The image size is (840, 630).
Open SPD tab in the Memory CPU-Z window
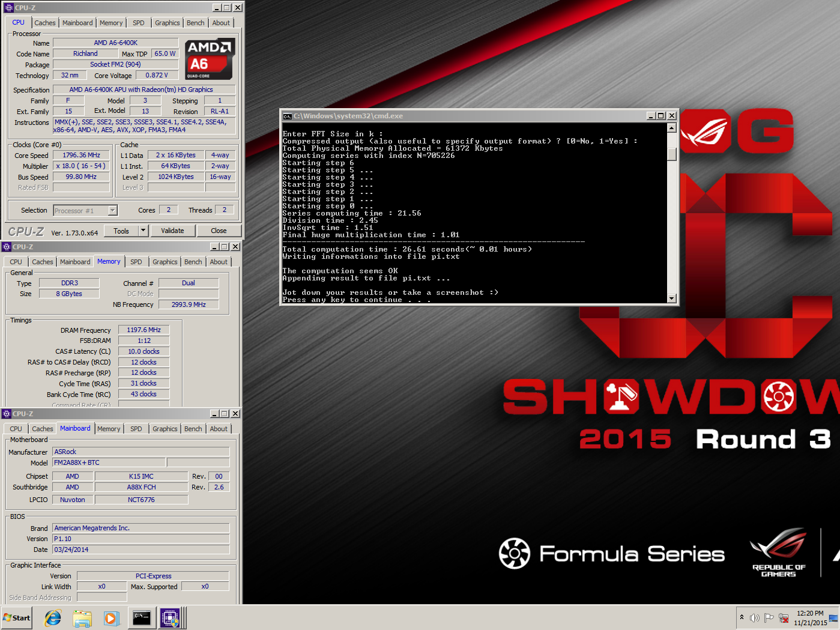pos(136,262)
